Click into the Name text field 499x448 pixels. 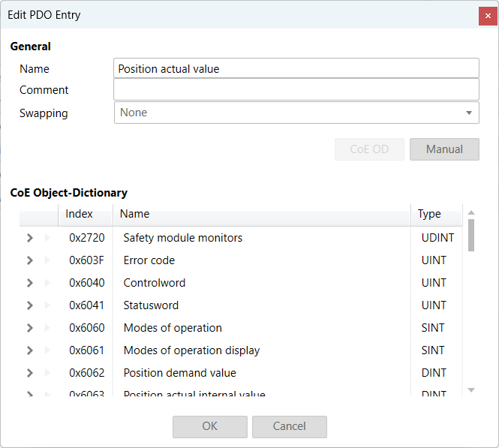(296, 68)
